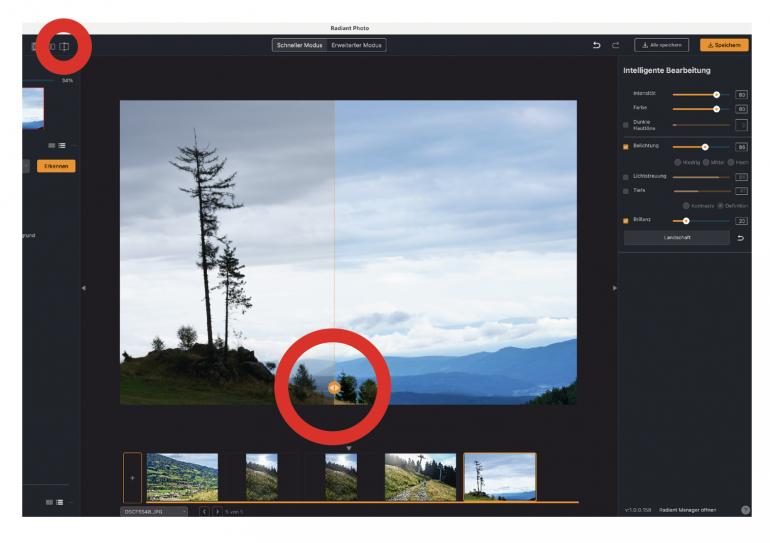Edit the Brillanz value field
Screen dimensions: 770x543
click(742, 221)
